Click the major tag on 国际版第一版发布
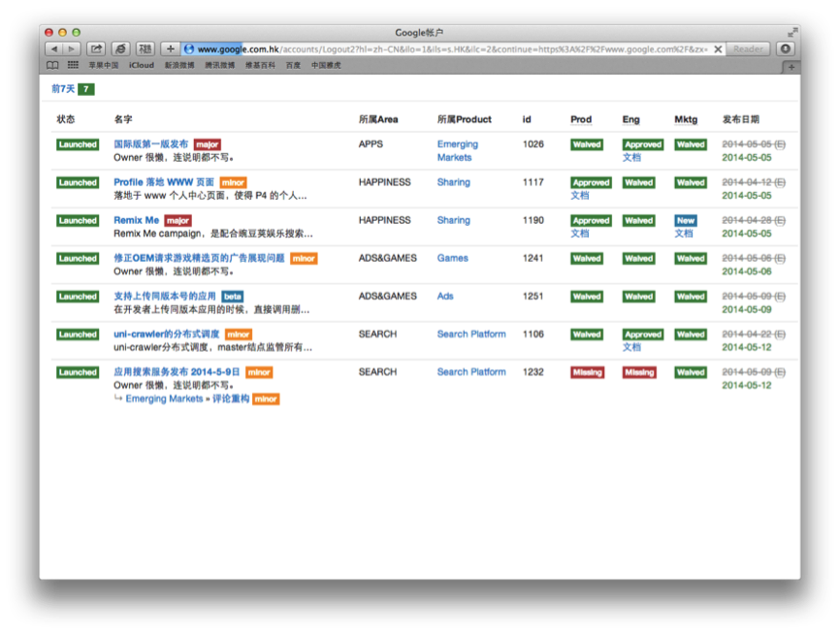Viewport: 840px width, 635px height. tap(208, 144)
